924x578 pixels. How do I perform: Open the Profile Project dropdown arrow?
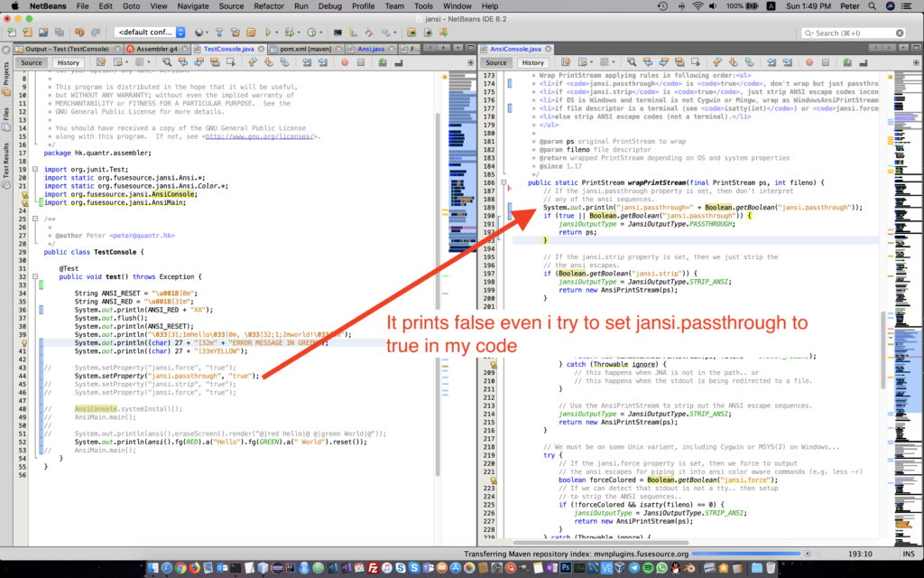click(320, 33)
